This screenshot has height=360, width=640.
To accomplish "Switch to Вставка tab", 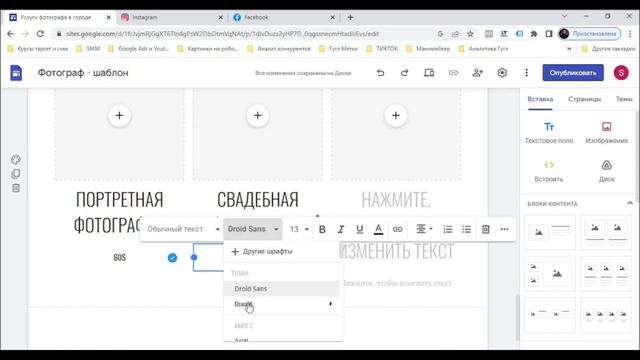I will point(540,99).
